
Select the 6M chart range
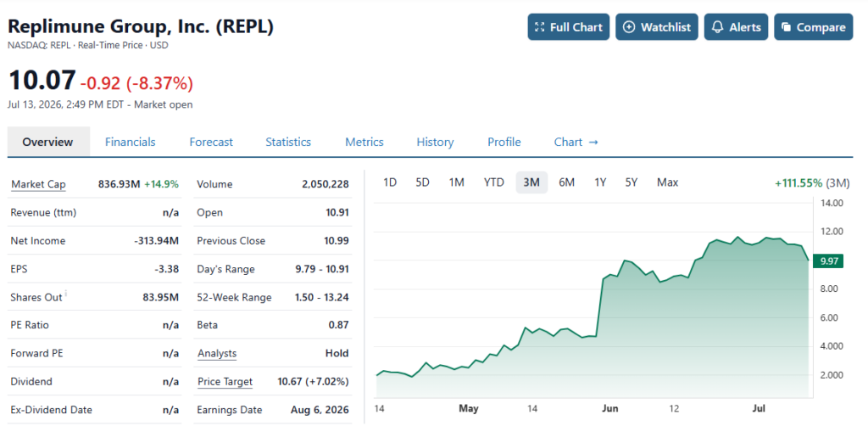tap(566, 182)
